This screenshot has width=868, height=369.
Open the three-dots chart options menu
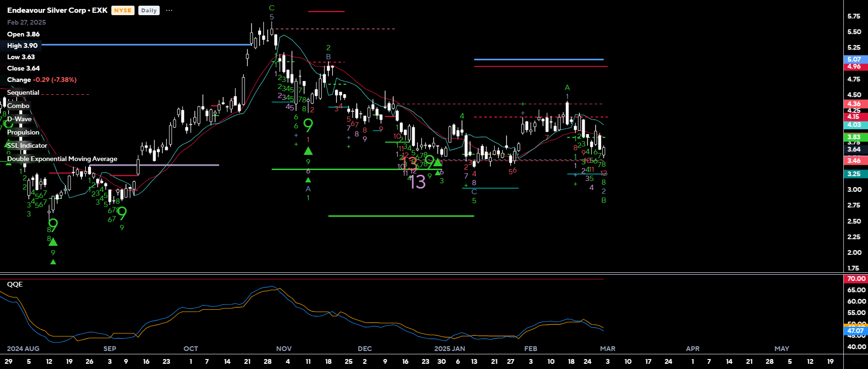169,10
